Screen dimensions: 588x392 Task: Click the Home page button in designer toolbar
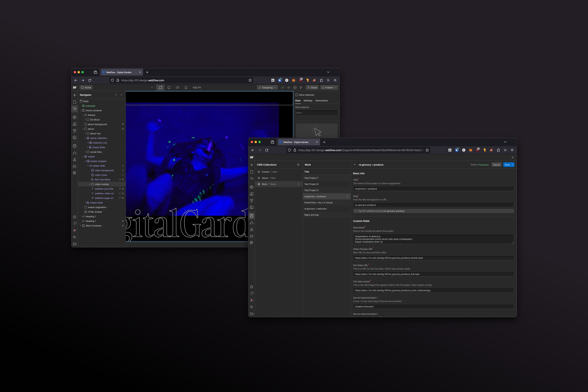pyautogui.click(x=86, y=87)
